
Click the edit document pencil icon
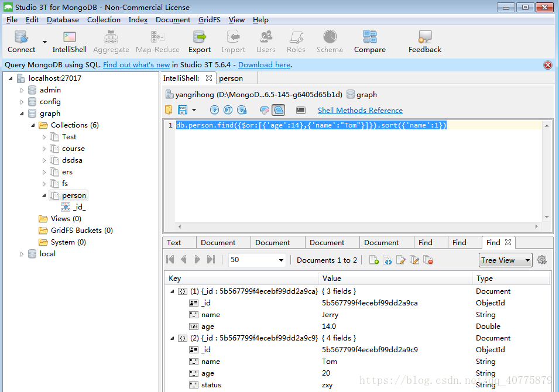coord(401,260)
